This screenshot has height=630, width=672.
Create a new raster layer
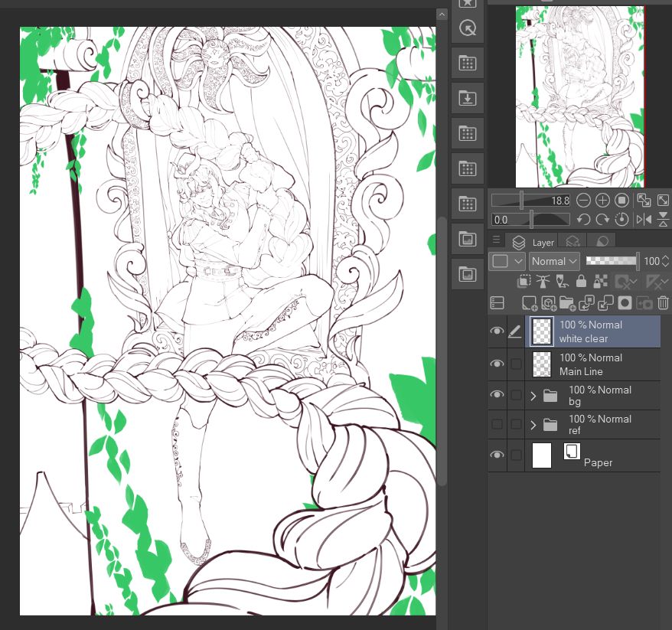point(530,303)
